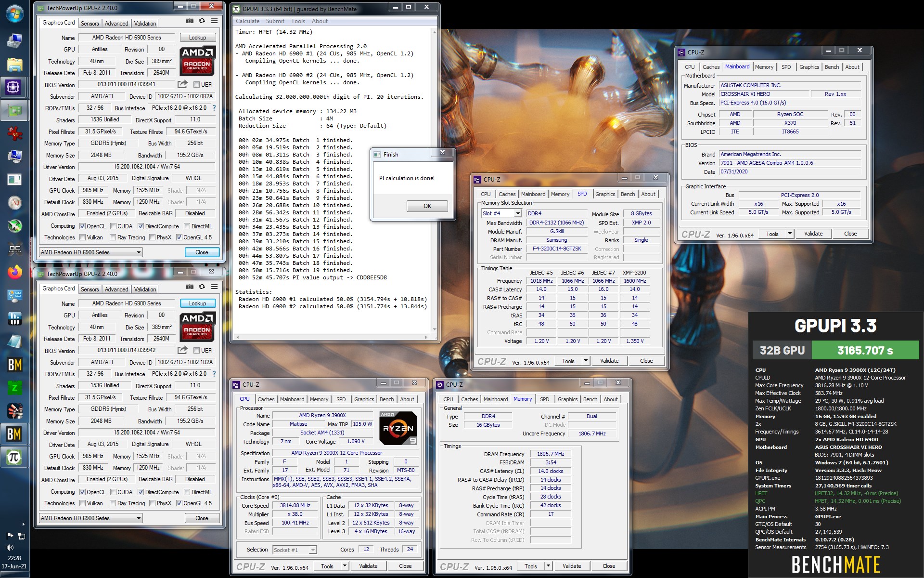Toggle DirectCompute checkbox in upper GPU-Z window
This screenshot has width=924, height=578.
pyautogui.click(x=141, y=226)
